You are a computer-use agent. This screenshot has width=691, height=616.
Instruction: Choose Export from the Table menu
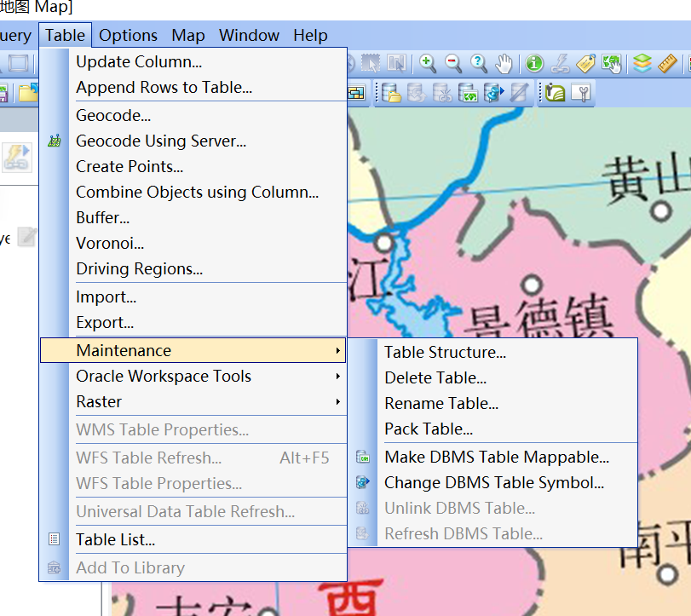click(x=193, y=323)
